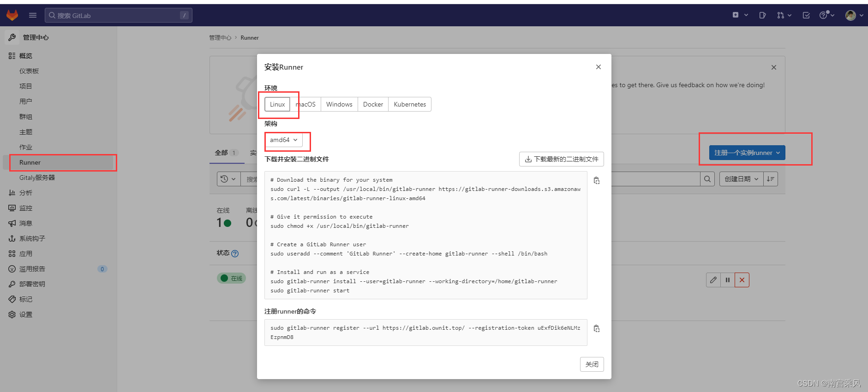Click the 标记 tag icon

coord(12,299)
